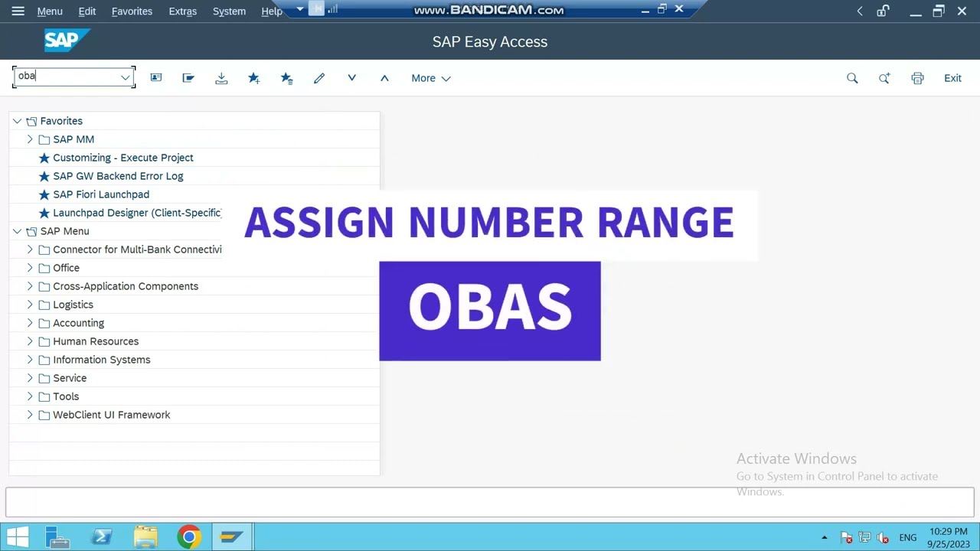980x551 pixels.
Task: Collapse the SAP Menu tree node
Action: coord(17,231)
